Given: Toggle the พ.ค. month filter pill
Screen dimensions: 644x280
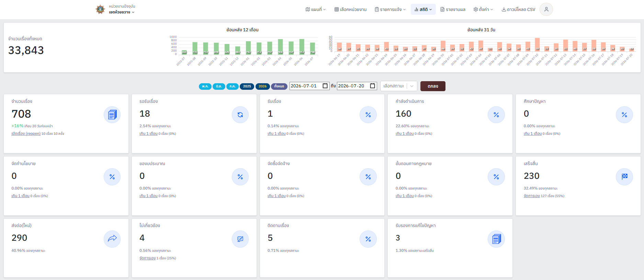Looking at the screenshot, I should click(205, 86).
